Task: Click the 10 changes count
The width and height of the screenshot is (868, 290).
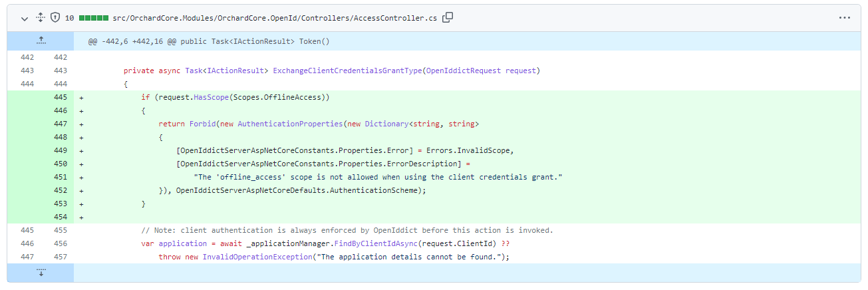Action: click(x=69, y=18)
